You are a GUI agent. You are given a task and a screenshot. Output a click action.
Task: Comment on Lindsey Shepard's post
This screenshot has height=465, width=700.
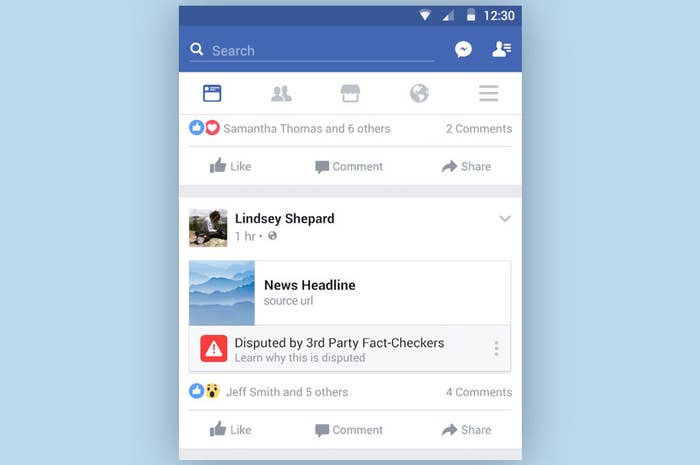tap(349, 430)
